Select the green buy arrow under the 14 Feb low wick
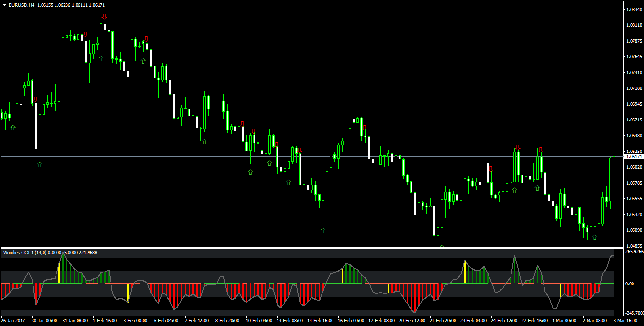644x326 pixels. point(323,230)
